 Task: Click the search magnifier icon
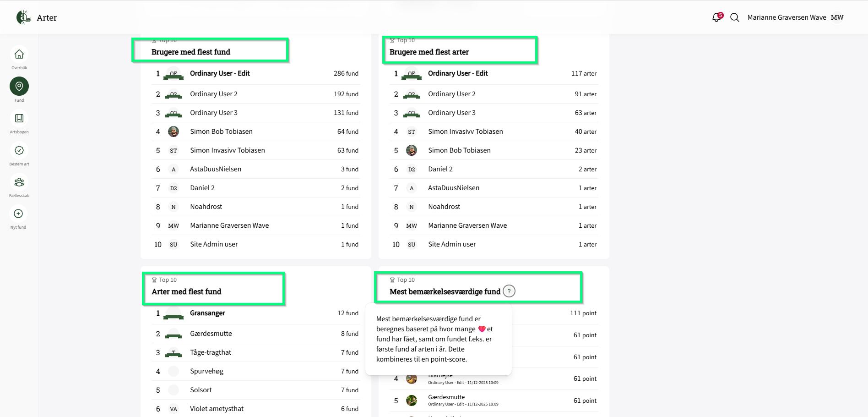(x=735, y=17)
